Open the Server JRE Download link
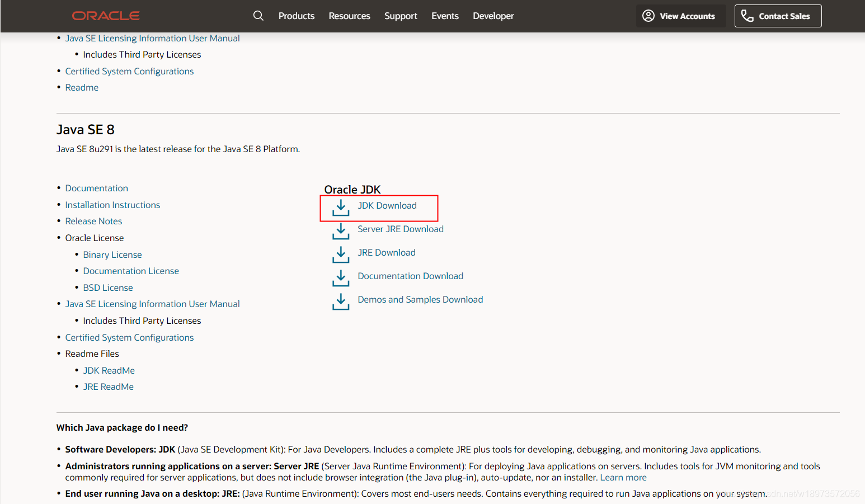865x504 pixels. point(401,229)
